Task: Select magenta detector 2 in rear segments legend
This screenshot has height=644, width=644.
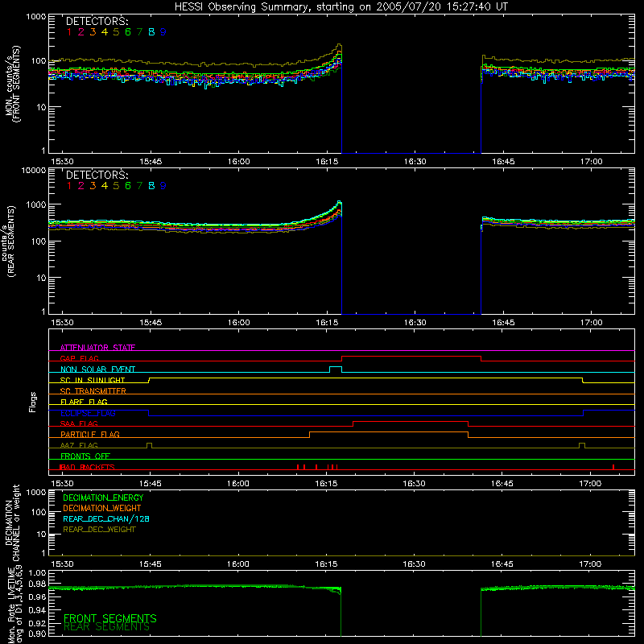Action: click(x=81, y=186)
